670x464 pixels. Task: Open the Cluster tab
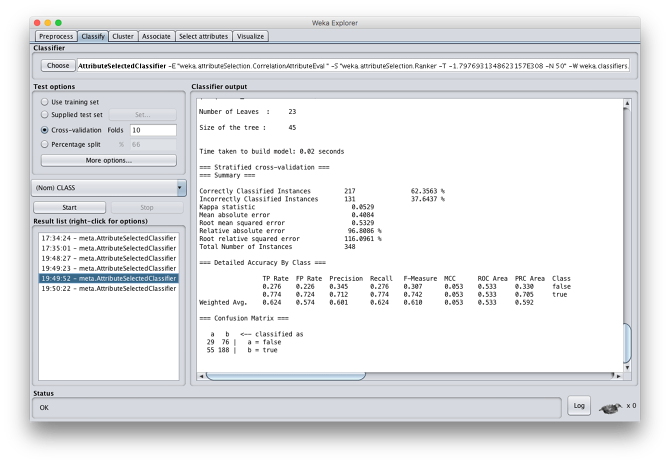click(x=123, y=35)
